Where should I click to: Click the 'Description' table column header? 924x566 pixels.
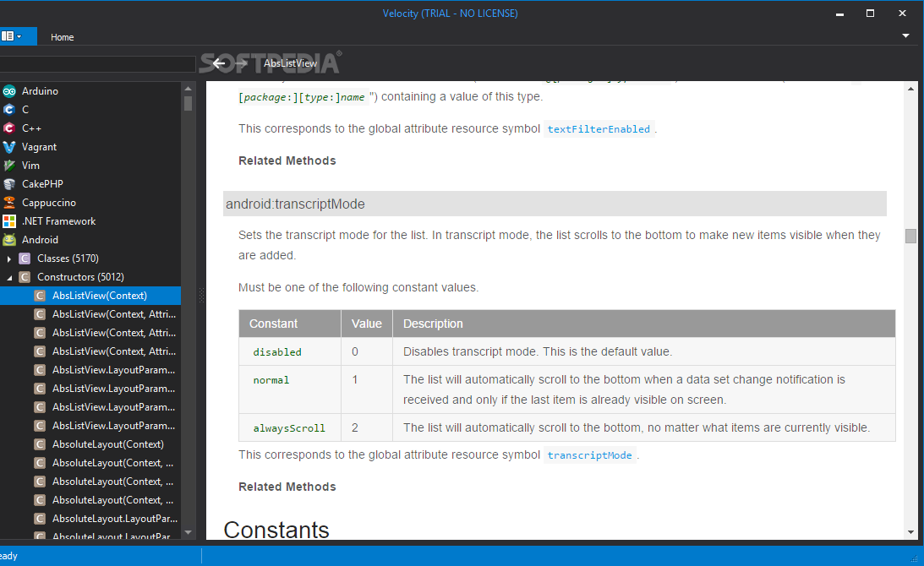644,324
